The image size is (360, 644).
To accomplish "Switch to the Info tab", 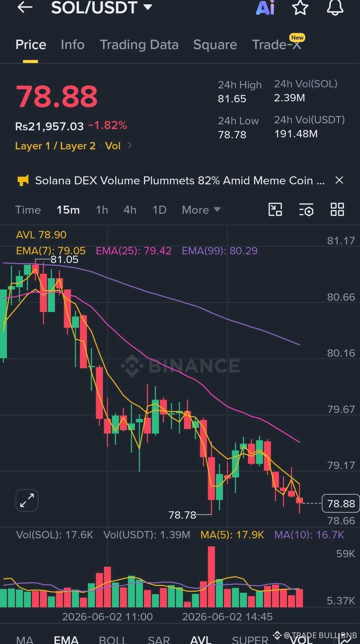I will (x=73, y=45).
